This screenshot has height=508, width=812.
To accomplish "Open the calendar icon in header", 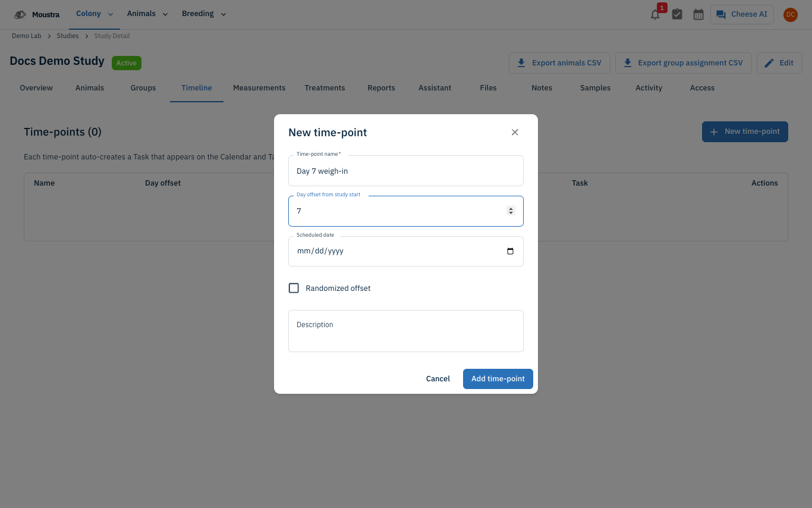I will point(698,15).
